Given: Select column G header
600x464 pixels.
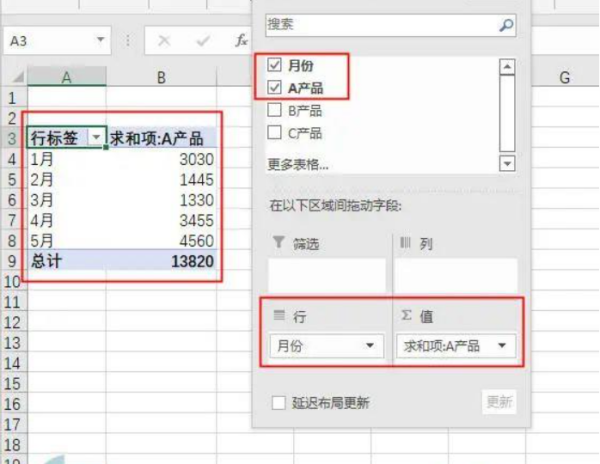Looking at the screenshot, I should coord(564,77).
